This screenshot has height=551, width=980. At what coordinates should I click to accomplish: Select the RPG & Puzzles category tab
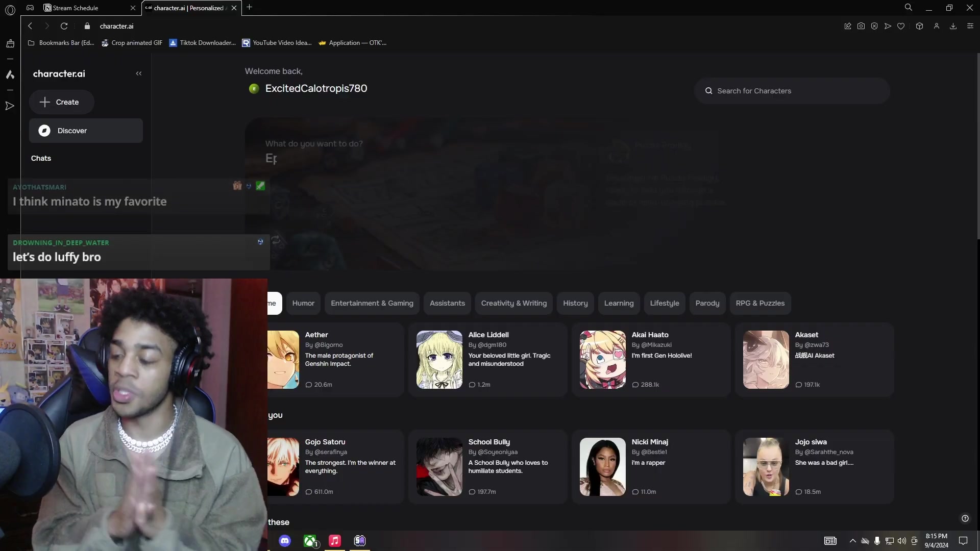tap(760, 303)
